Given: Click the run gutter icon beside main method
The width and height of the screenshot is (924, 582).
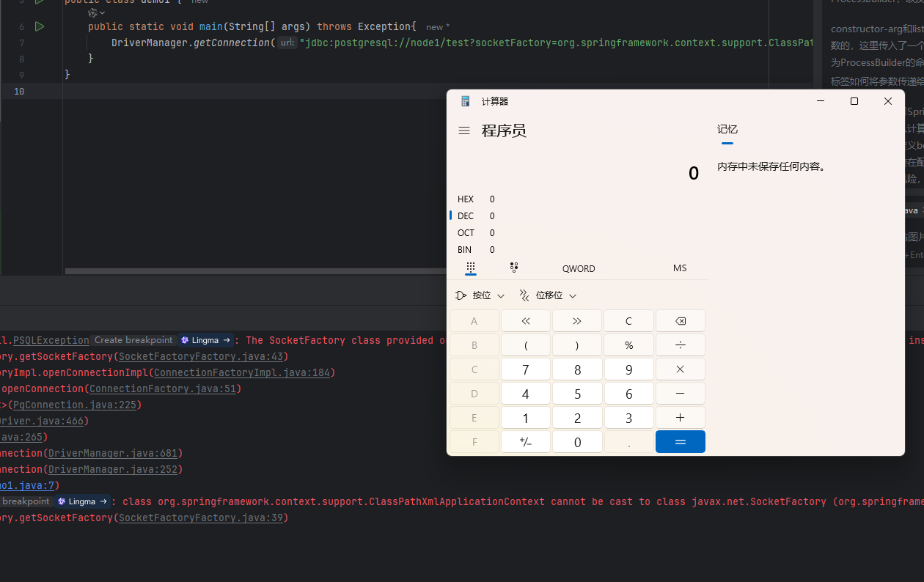Looking at the screenshot, I should (x=39, y=26).
